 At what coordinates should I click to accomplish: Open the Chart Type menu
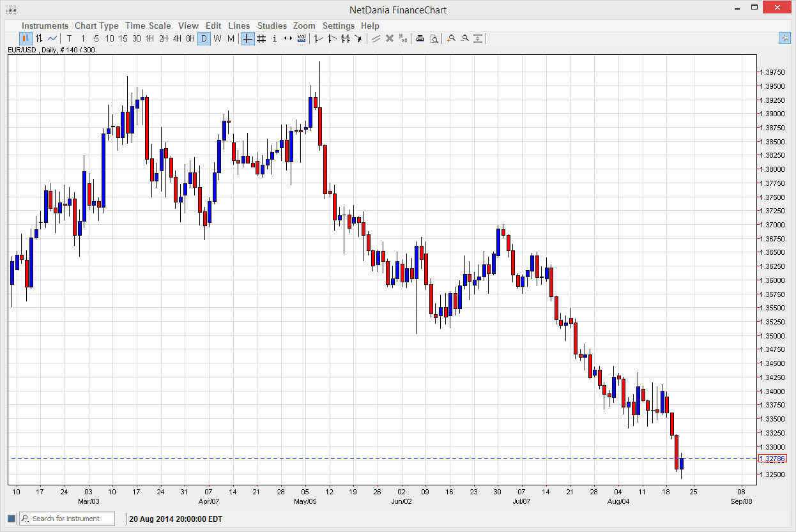96,26
